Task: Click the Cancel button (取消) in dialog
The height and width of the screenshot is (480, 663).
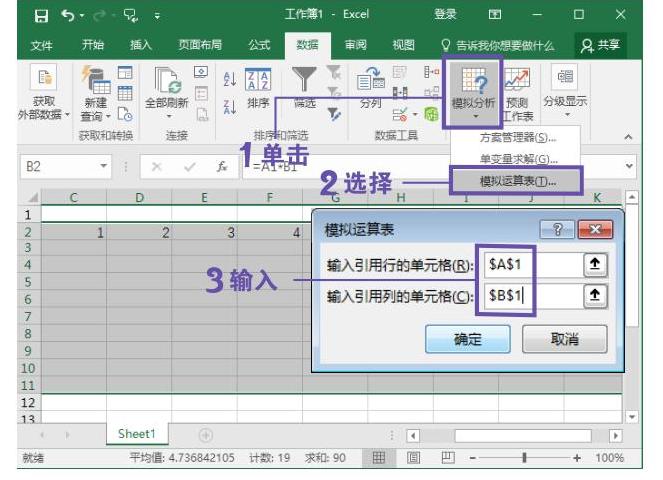Action: 565,339
